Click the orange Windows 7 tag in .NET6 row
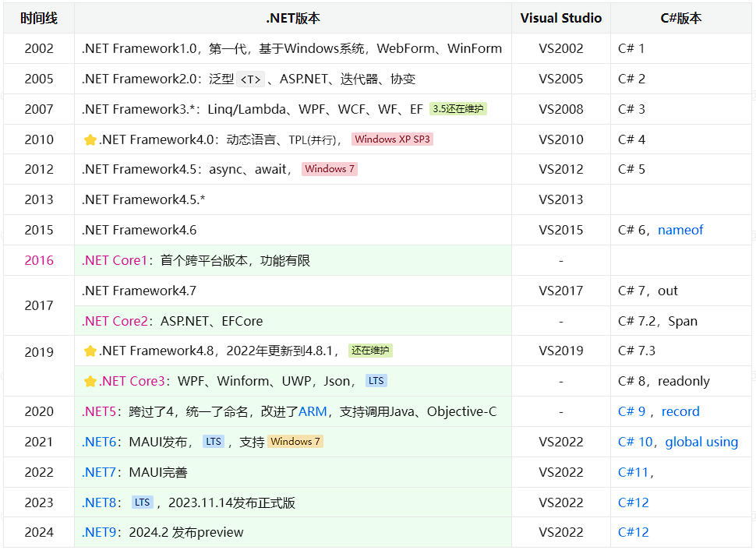The height and width of the screenshot is (550, 756). coord(295,442)
